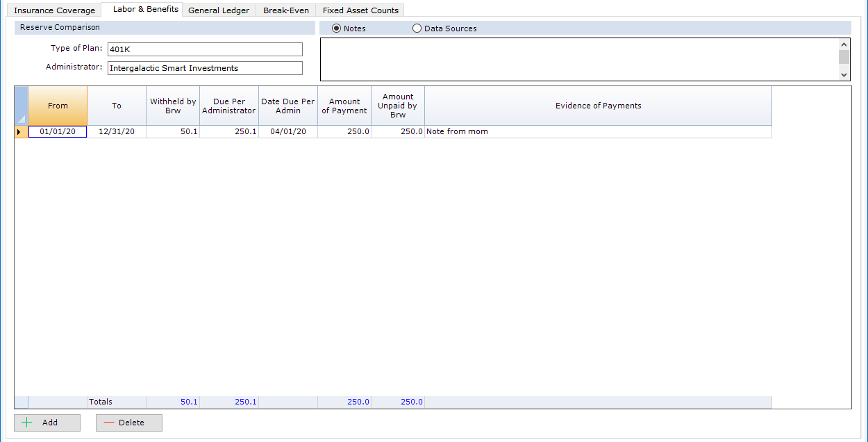Select the Data Sources radio button
The image size is (868, 442).
tap(417, 28)
